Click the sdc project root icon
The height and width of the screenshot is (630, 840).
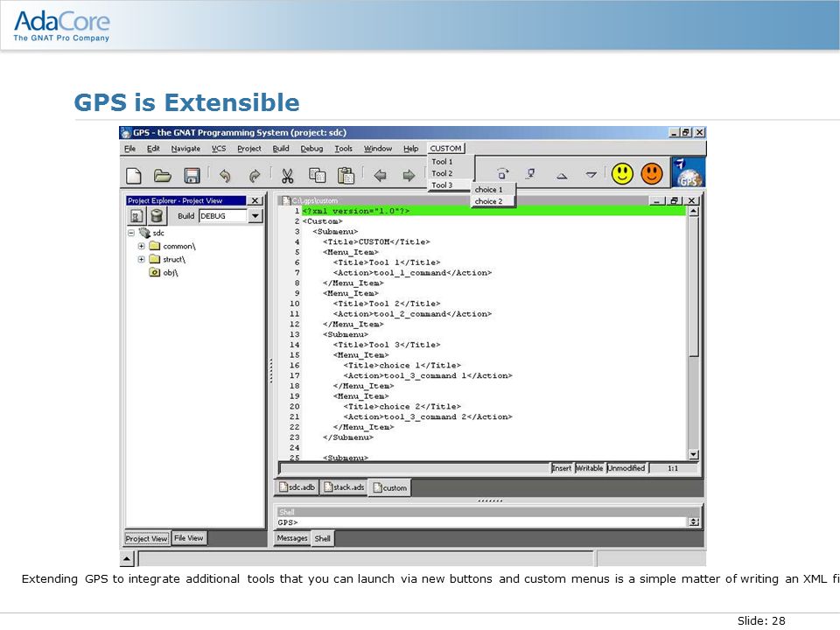(x=144, y=233)
